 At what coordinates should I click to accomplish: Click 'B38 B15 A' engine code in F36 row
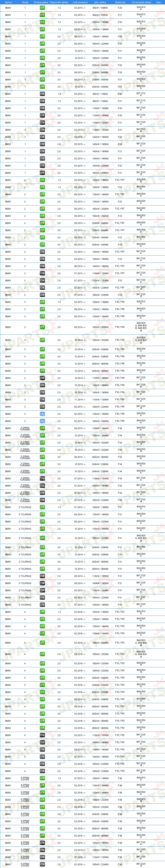click(141, 778)
